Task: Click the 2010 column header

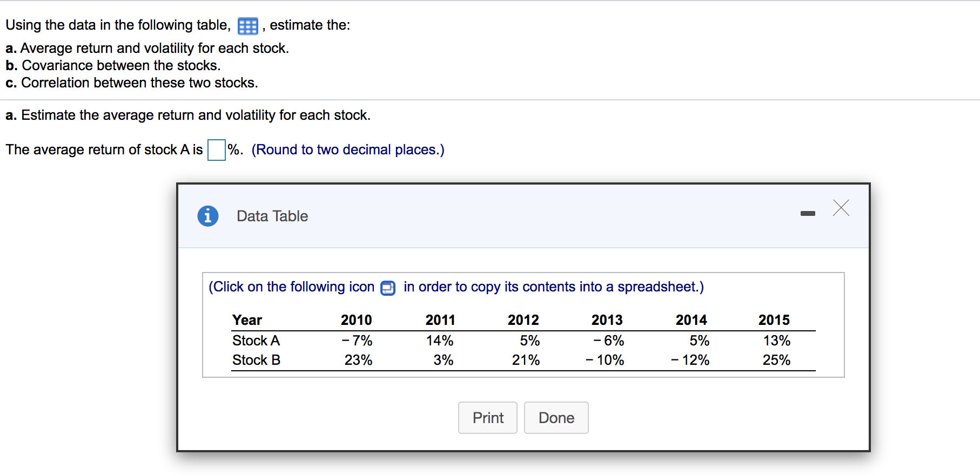Action: (355, 319)
